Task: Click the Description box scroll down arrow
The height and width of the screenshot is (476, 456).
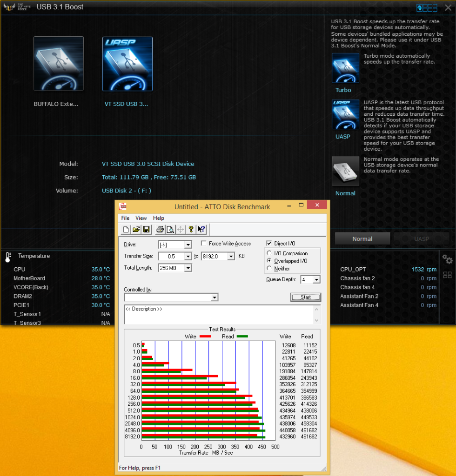Action: (x=316, y=320)
